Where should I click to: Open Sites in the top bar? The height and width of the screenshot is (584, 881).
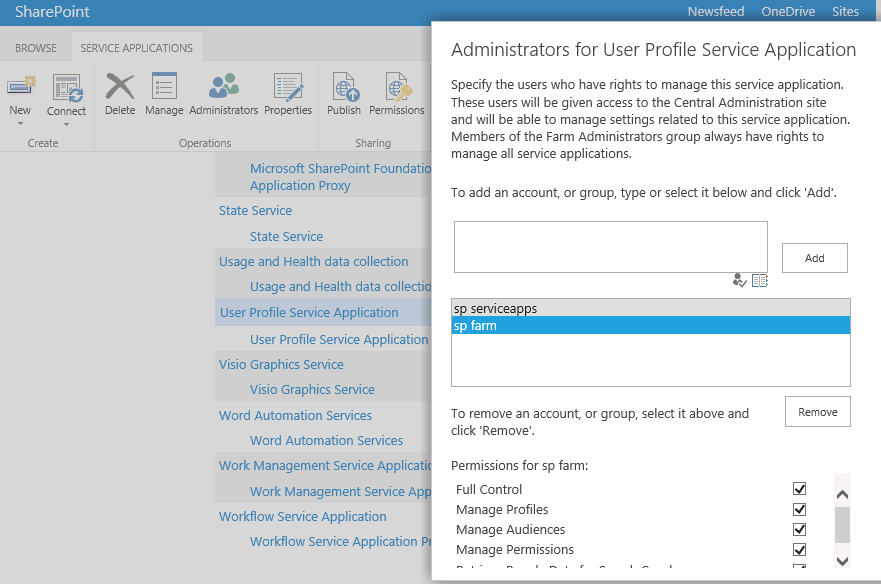pyautogui.click(x=846, y=12)
